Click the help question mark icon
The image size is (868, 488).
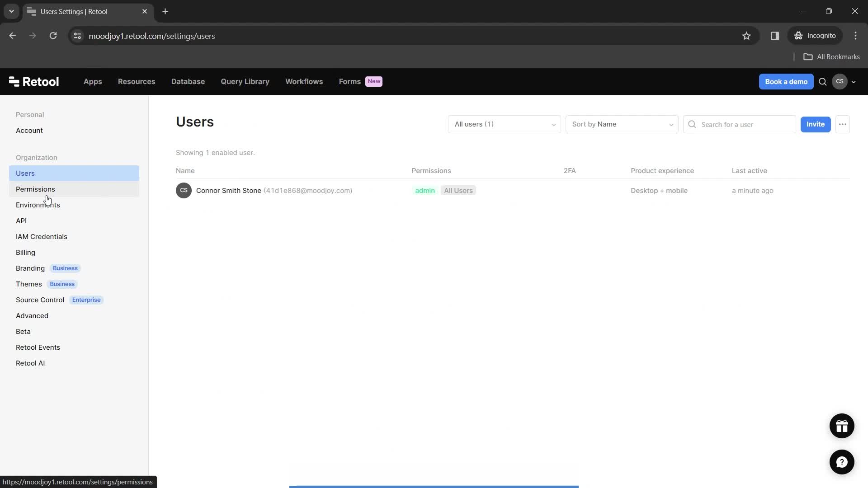[842, 462]
